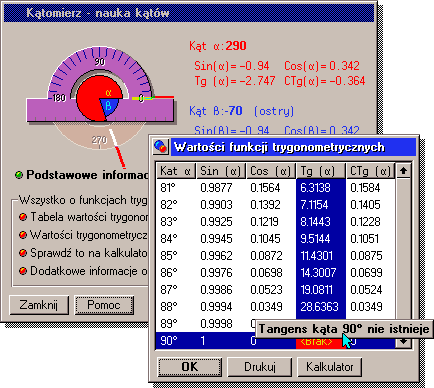This screenshot has height=388, width=434.
Task: Click the Drukuj print button
Action: (x=260, y=367)
